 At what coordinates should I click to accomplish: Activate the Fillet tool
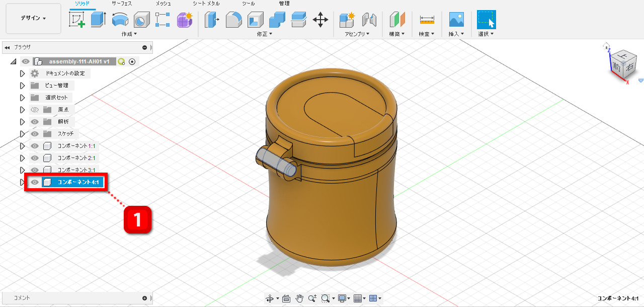point(233,20)
